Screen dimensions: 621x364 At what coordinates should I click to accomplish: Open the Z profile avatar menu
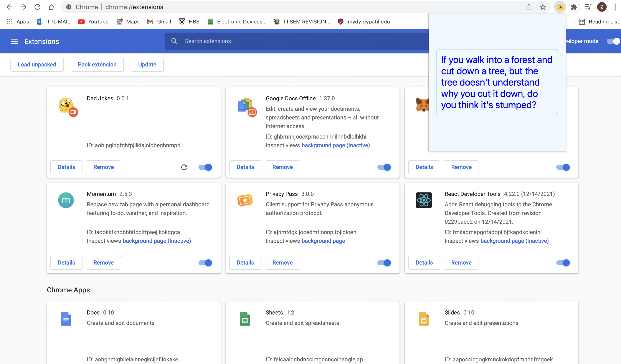[x=602, y=7]
